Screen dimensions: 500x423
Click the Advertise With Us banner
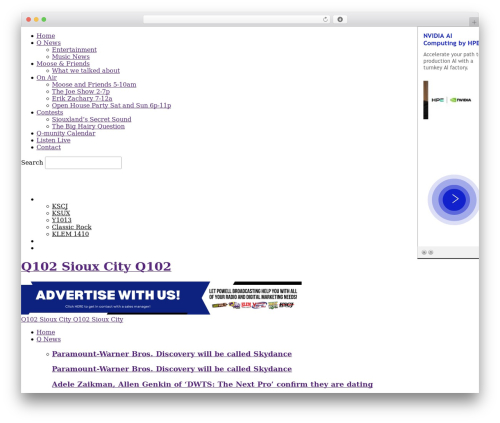(161, 298)
